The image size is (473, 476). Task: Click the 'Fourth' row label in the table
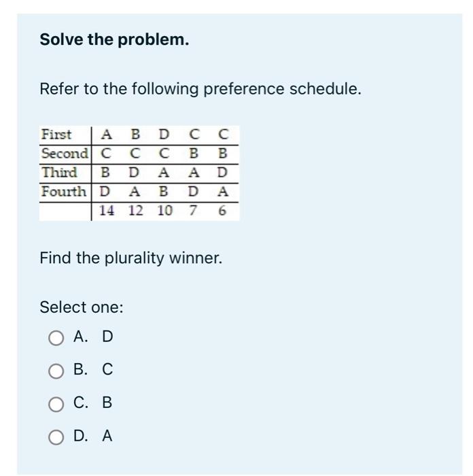click(x=64, y=192)
